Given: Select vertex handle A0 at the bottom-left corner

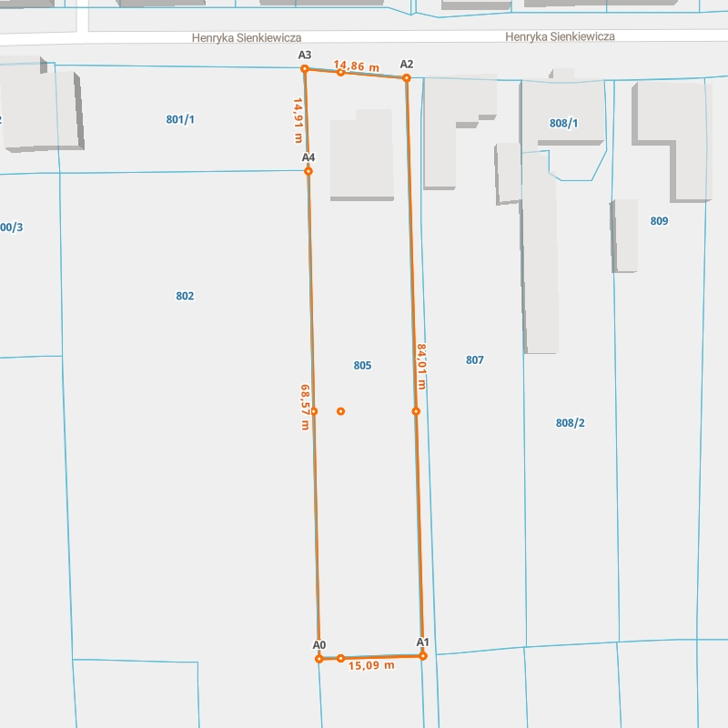Looking at the screenshot, I should pos(319,659).
